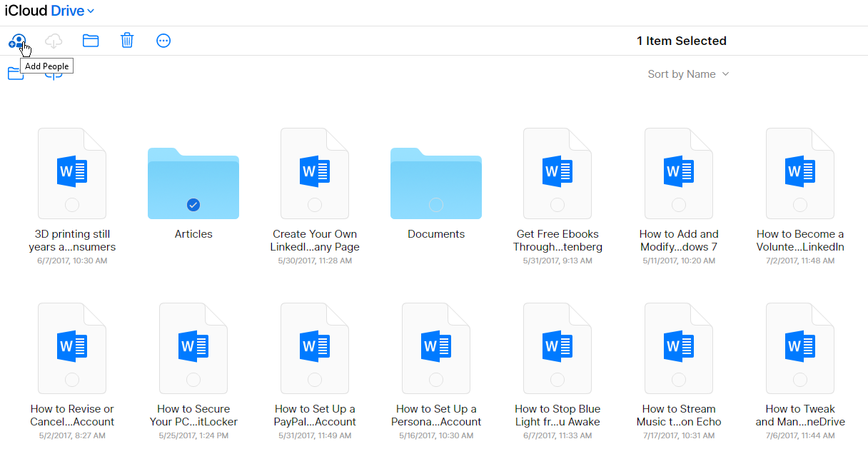Tick the selection circle on 'How to Tweak' file

(x=800, y=380)
